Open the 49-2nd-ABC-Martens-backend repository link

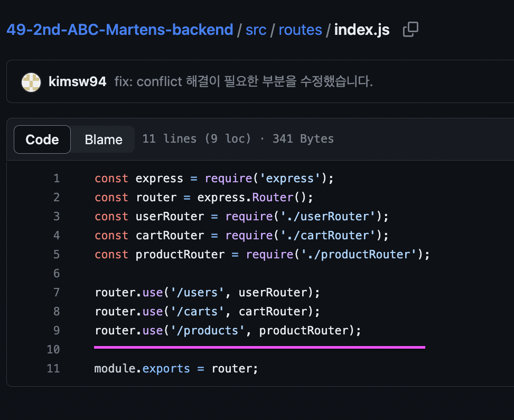[119, 30]
